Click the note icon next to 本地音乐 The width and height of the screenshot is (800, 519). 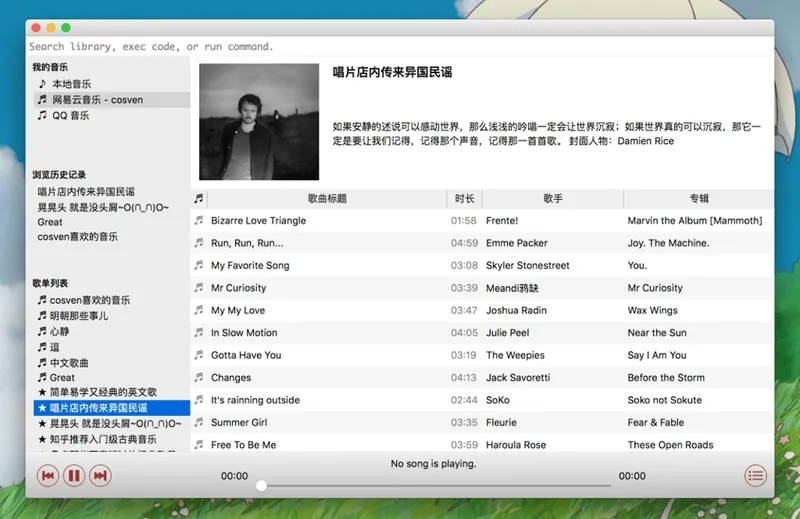pyautogui.click(x=42, y=83)
